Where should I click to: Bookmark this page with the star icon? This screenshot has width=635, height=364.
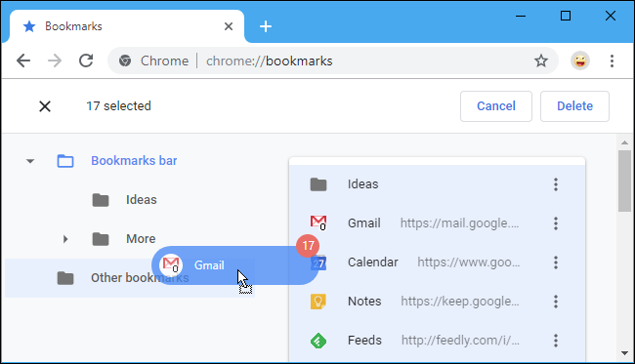point(540,61)
